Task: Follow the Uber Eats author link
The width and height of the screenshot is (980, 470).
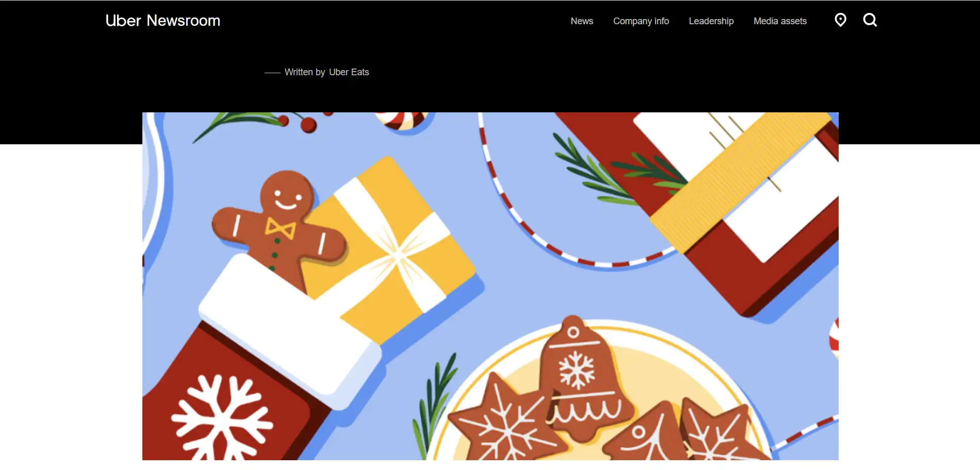Action: pyautogui.click(x=349, y=72)
